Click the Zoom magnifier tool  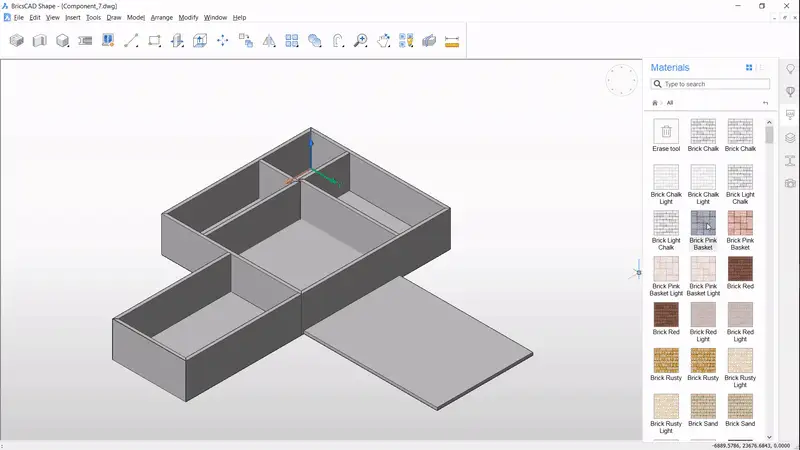361,40
